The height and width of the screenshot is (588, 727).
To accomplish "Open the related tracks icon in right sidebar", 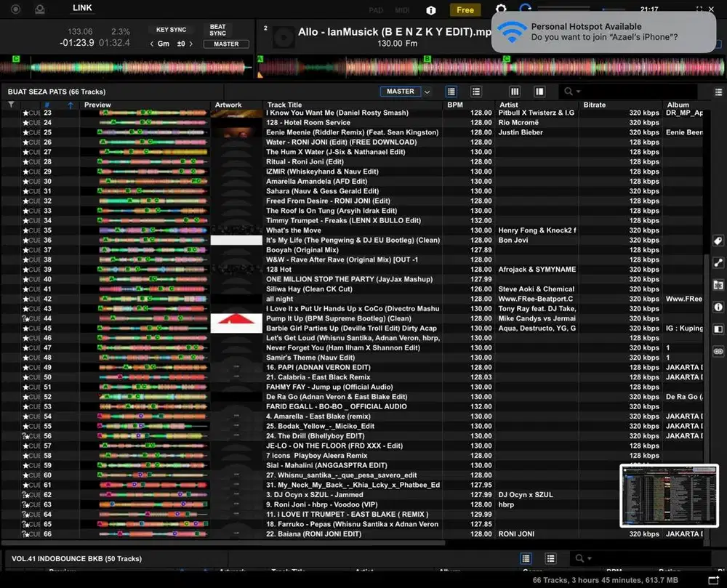I will [x=718, y=262].
